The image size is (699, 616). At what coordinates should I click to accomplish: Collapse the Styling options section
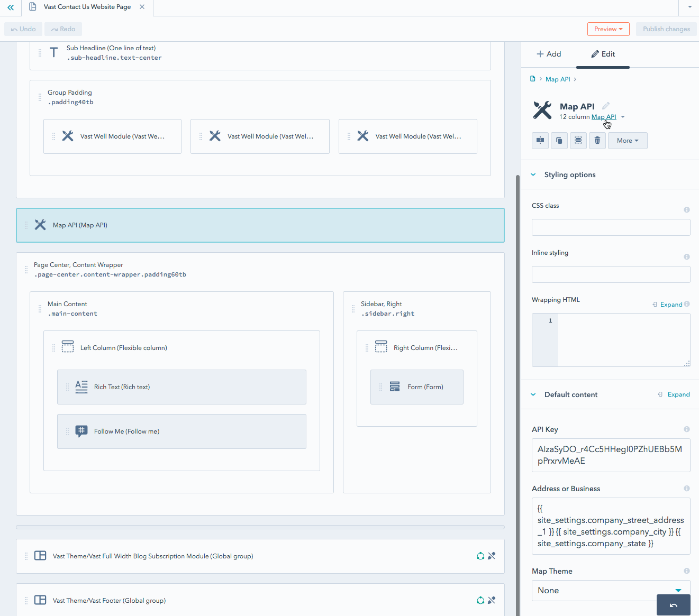click(x=533, y=174)
